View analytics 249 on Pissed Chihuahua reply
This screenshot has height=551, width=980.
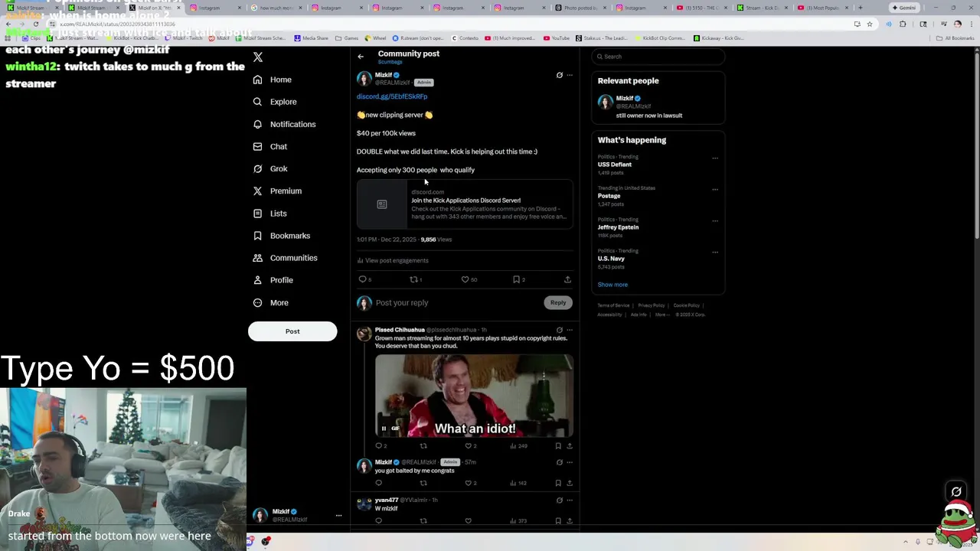click(x=518, y=445)
